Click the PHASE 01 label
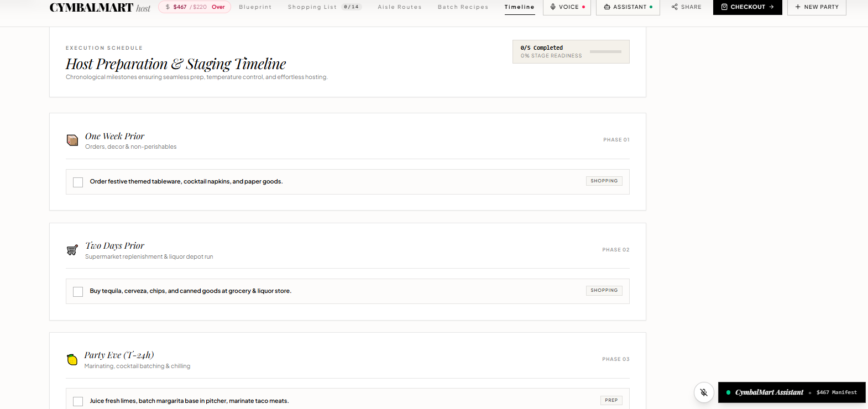Viewport: 868px width, 409px height. coord(616,140)
